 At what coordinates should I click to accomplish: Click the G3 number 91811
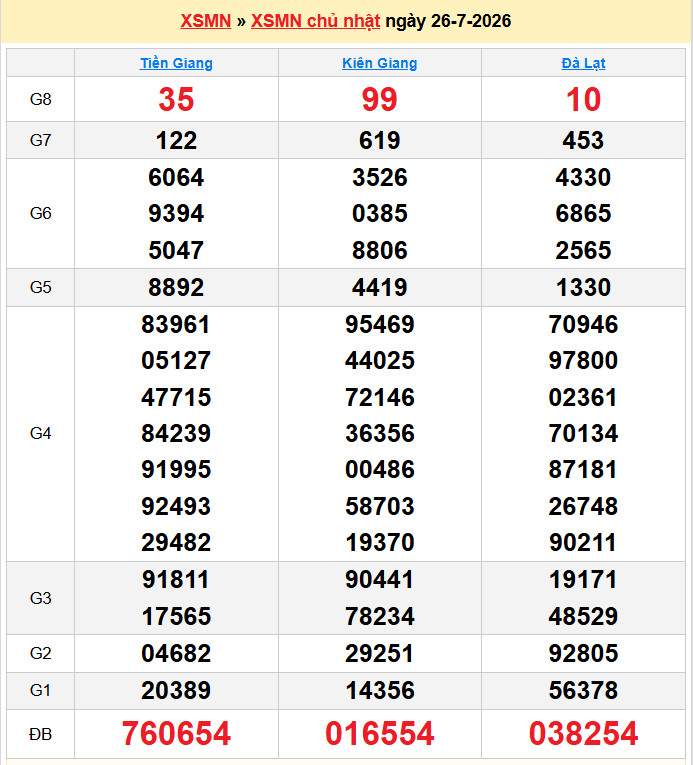click(176, 580)
